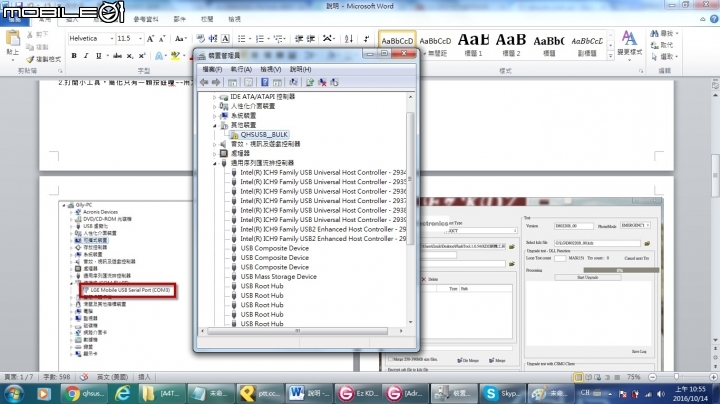Screen dimensions: 720x404
Task: Switch to 校閱 ribbon tab in Word
Action: [x=207, y=19]
